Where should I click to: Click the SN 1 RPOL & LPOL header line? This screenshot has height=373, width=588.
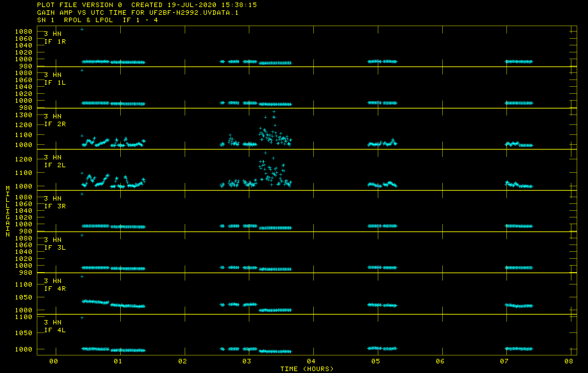[x=98, y=20]
